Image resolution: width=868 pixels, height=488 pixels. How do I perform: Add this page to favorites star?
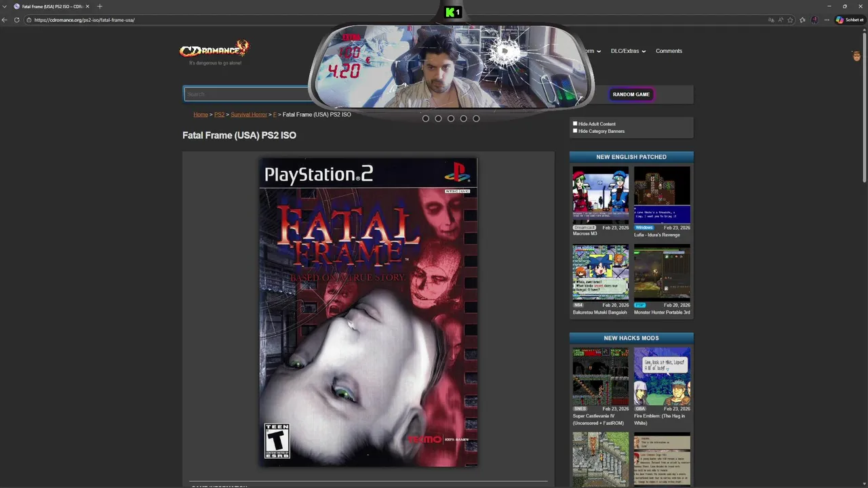tap(790, 20)
